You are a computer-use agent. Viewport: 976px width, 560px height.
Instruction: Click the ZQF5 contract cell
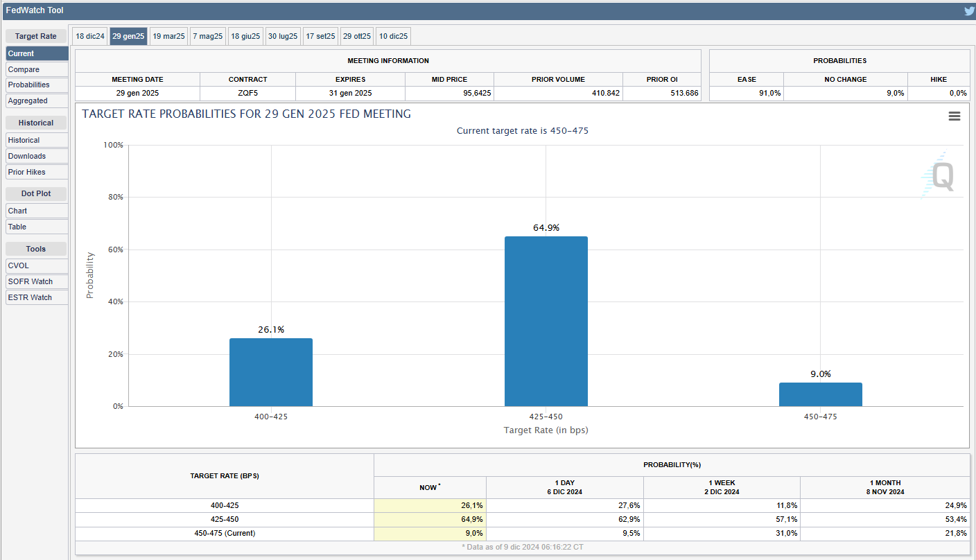click(x=247, y=93)
